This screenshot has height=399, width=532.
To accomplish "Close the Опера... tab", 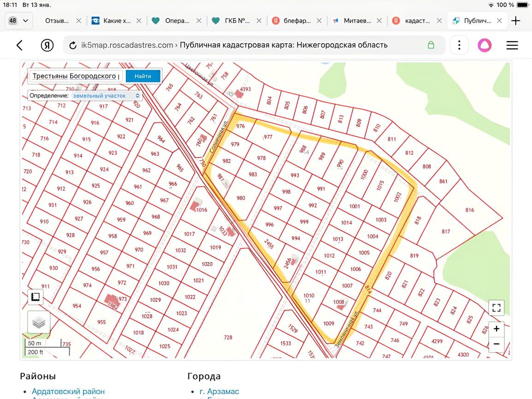I will [199, 21].
